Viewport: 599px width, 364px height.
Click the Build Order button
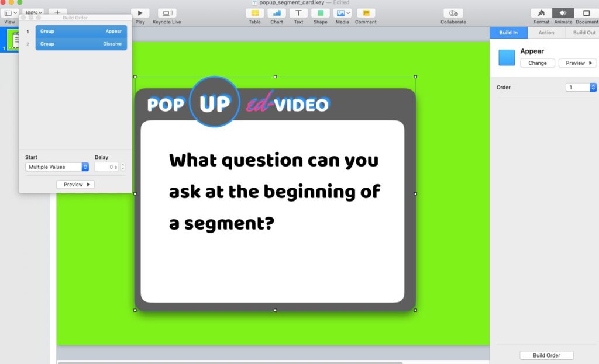[x=547, y=355]
